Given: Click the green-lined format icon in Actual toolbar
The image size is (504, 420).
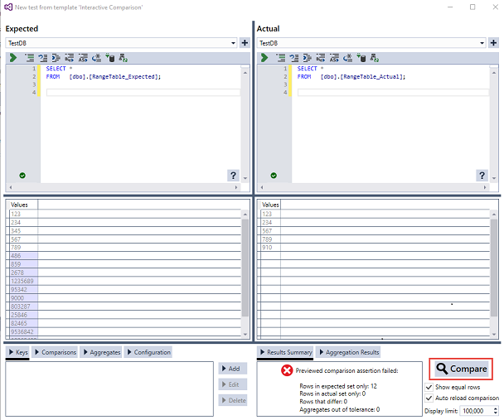Looking at the screenshot, I should click(280, 58).
